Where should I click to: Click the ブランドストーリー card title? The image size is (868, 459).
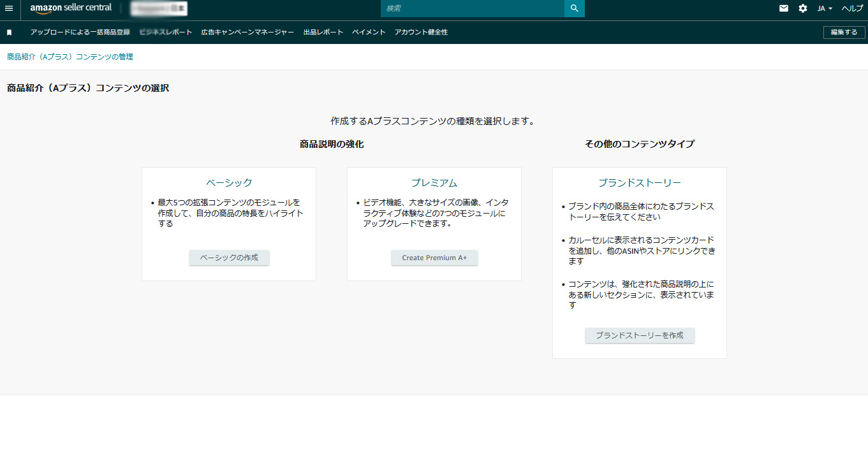640,183
